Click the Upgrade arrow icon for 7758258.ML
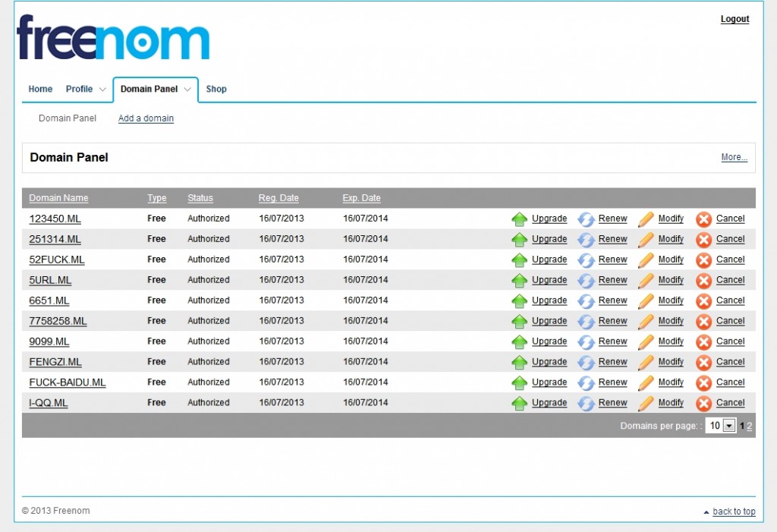777x532 pixels. click(519, 321)
